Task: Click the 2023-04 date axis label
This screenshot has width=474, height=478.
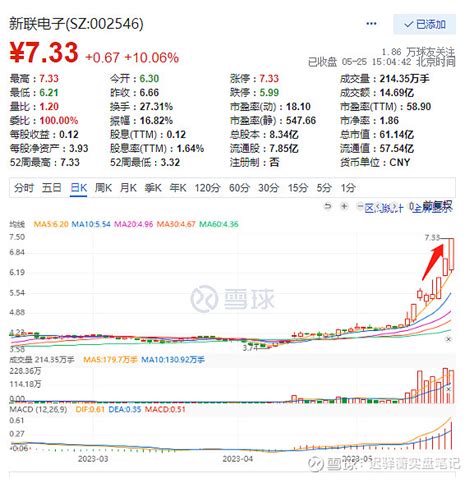Action: click(x=238, y=459)
